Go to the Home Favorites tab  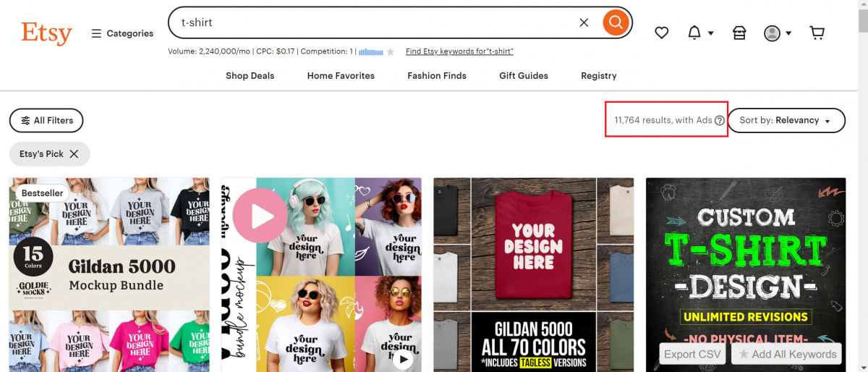coord(341,75)
